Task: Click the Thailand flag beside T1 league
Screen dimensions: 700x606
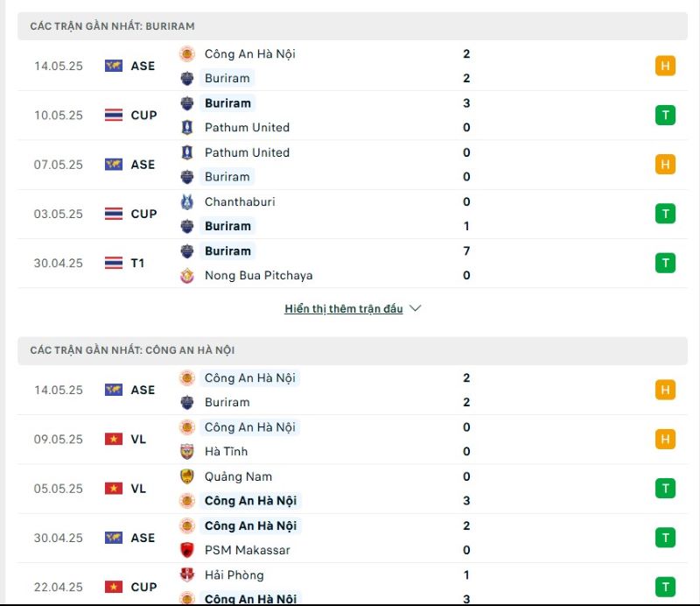Action: (x=114, y=263)
